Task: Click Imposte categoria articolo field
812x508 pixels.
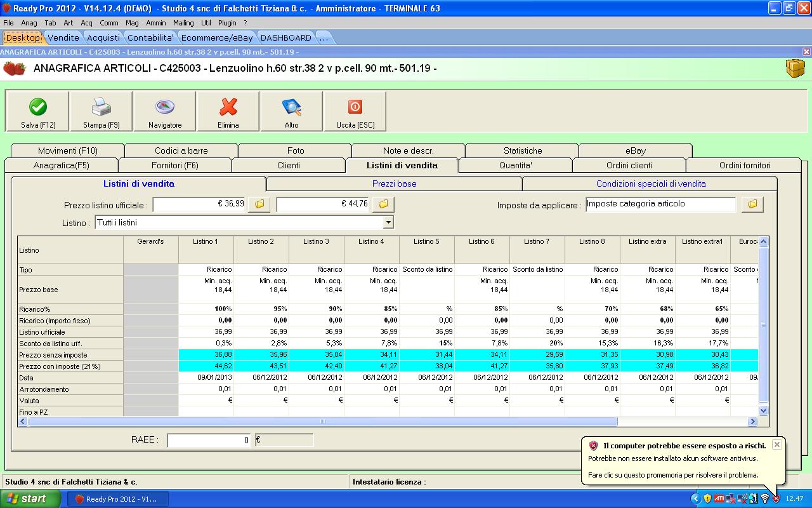Action: coord(660,204)
